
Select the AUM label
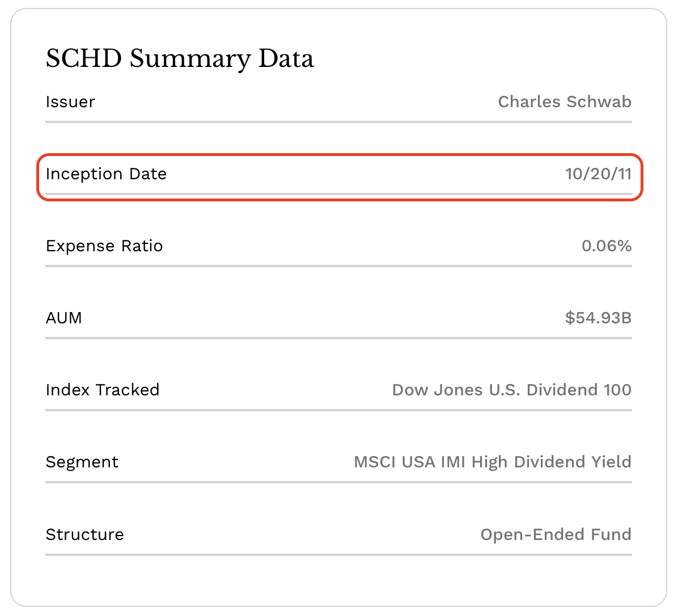coord(63,318)
